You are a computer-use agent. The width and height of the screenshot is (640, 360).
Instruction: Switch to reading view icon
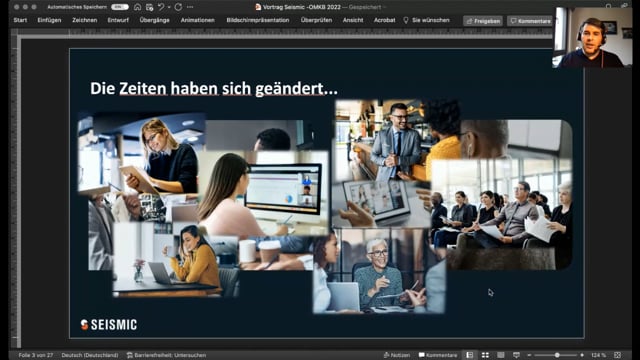click(501, 355)
